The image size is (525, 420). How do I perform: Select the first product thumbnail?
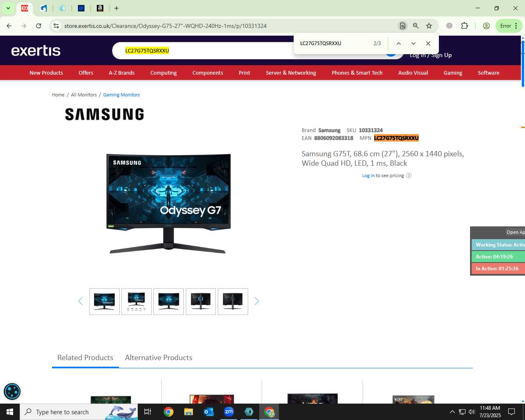pyautogui.click(x=105, y=301)
